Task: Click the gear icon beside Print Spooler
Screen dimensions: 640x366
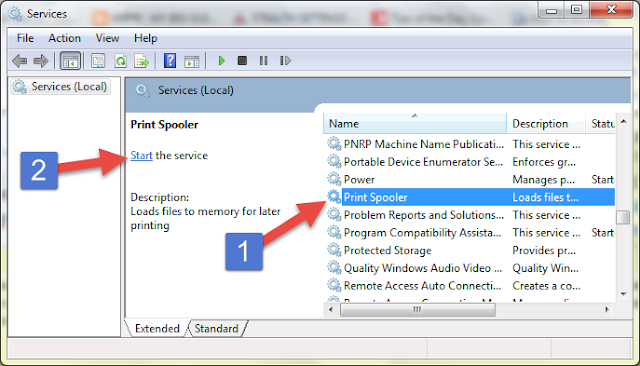Action: pyautogui.click(x=334, y=197)
